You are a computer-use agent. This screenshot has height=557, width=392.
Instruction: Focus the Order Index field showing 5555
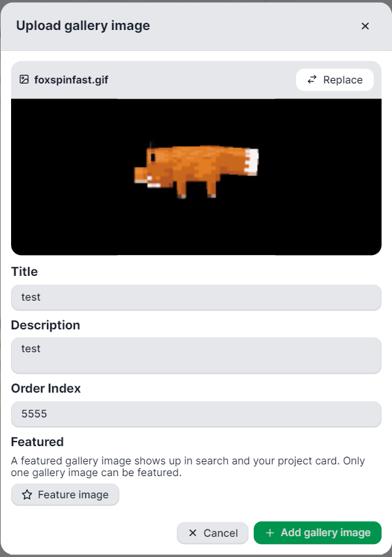196,414
